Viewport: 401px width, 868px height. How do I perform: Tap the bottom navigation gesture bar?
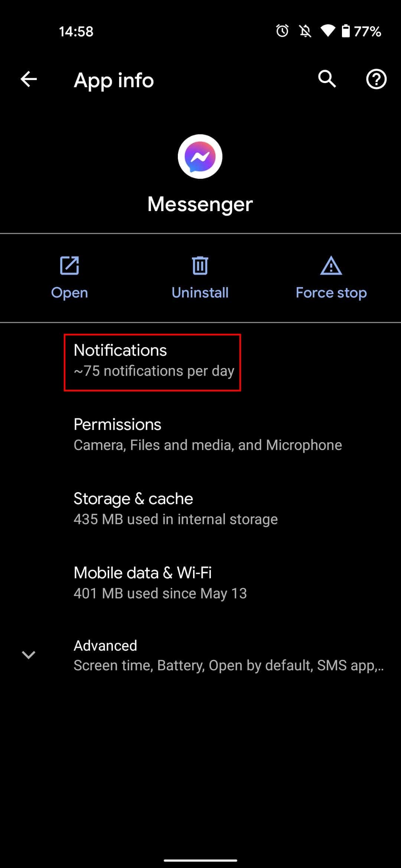(x=200, y=860)
